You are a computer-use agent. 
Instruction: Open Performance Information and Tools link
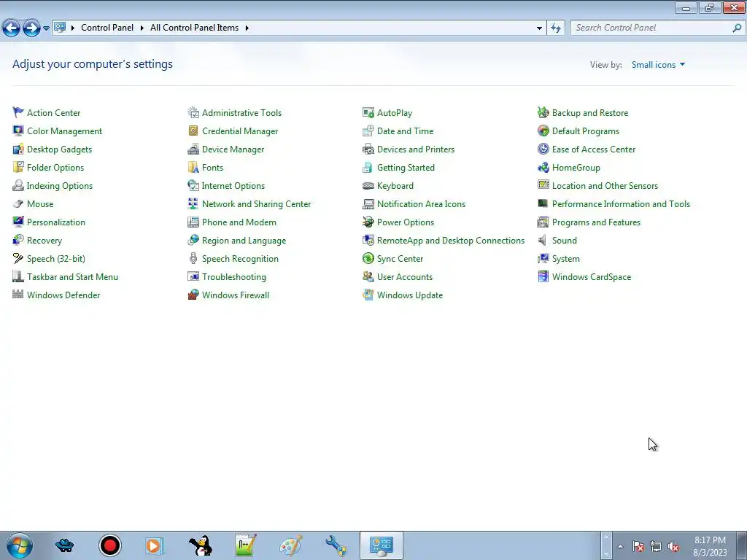621,204
